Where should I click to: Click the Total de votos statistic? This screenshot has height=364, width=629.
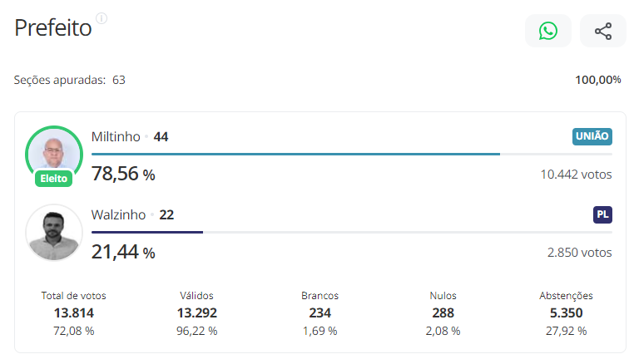click(x=74, y=312)
